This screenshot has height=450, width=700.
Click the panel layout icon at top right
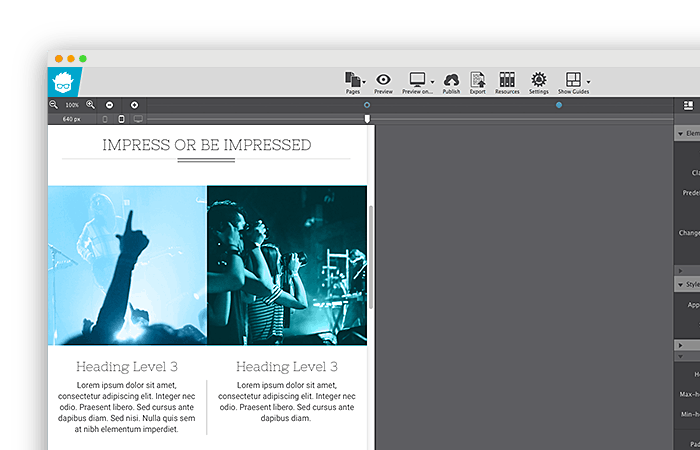click(x=688, y=105)
